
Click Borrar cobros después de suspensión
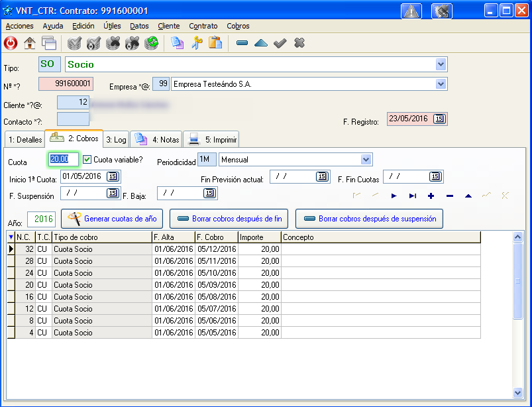pyautogui.click(x=370, y=219)
